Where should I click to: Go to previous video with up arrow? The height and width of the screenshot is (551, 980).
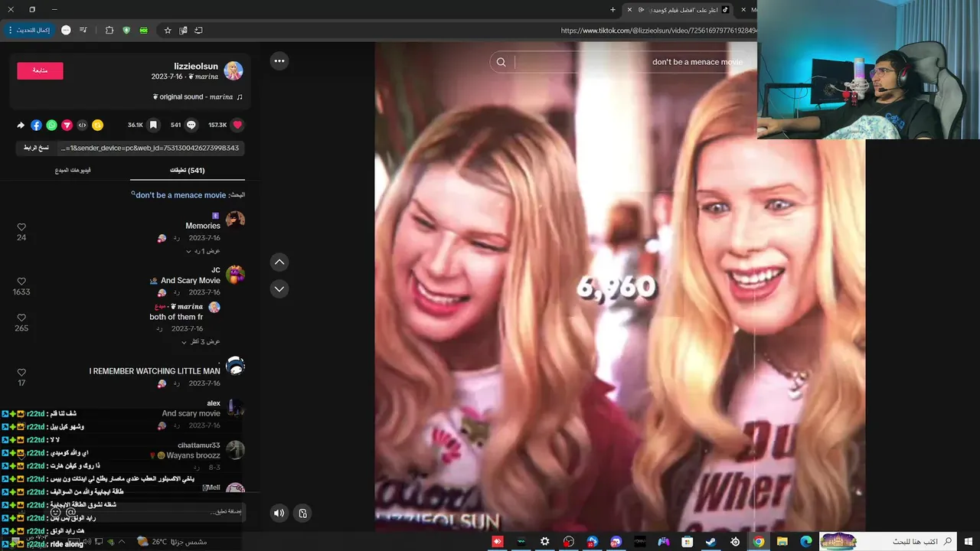(279, 262)
